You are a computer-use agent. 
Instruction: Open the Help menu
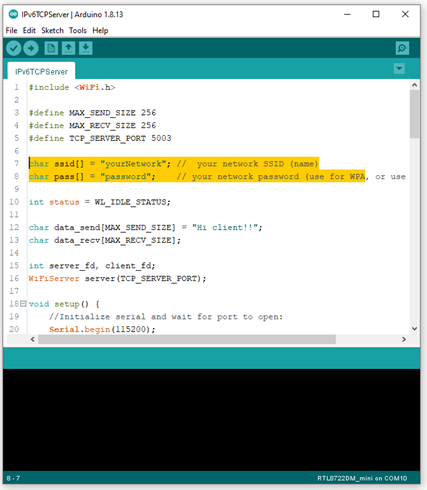(100, 31)
